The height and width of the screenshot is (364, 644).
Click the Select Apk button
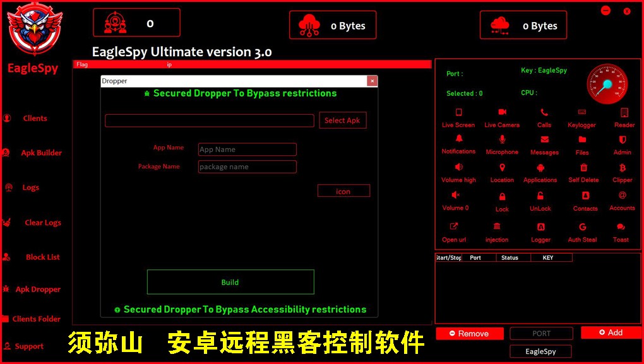[x=343, y=120]
